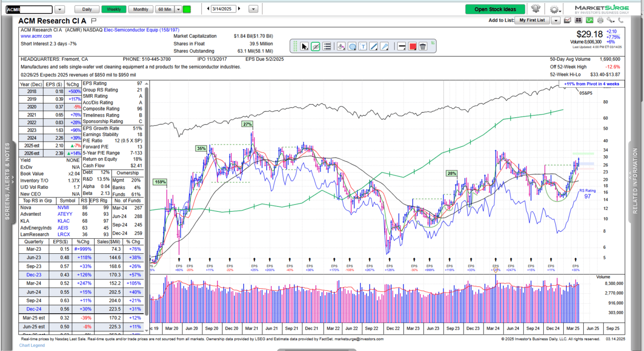Click the printer icon
644x351 pixels.
click(600, 20)
